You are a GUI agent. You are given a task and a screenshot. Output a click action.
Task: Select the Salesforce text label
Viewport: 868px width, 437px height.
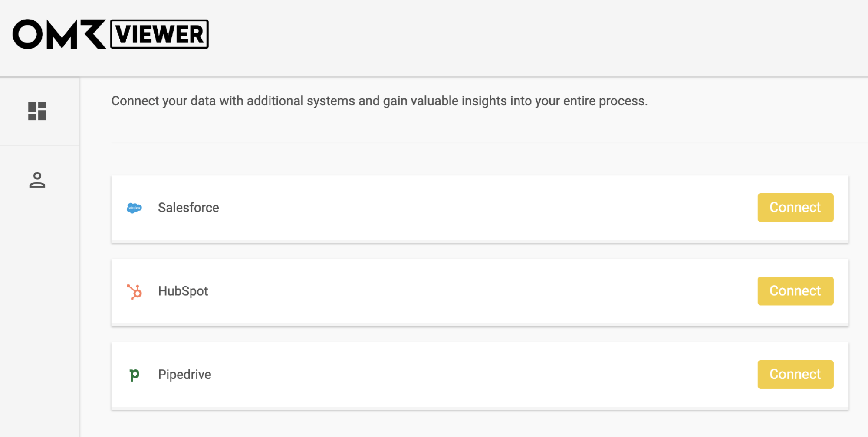188,208
